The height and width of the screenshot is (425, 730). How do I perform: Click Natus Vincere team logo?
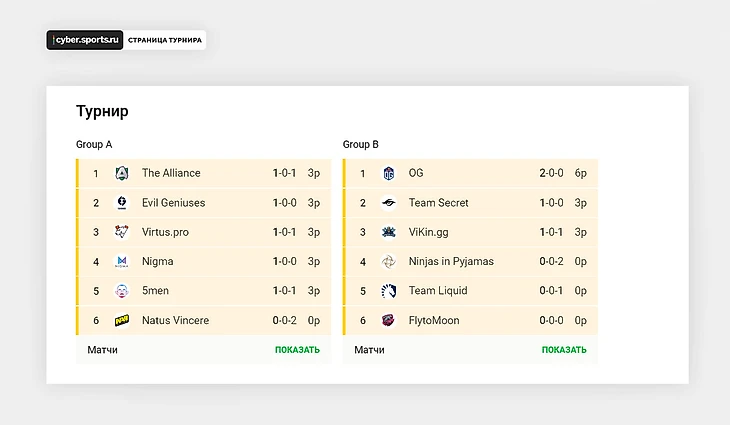point(122,320)
